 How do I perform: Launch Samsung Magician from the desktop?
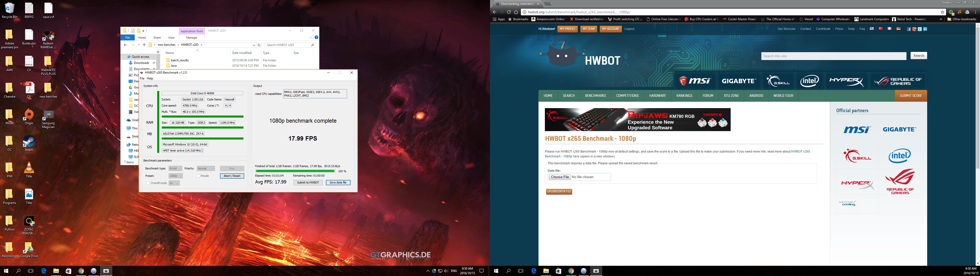(x=48, y=119)
